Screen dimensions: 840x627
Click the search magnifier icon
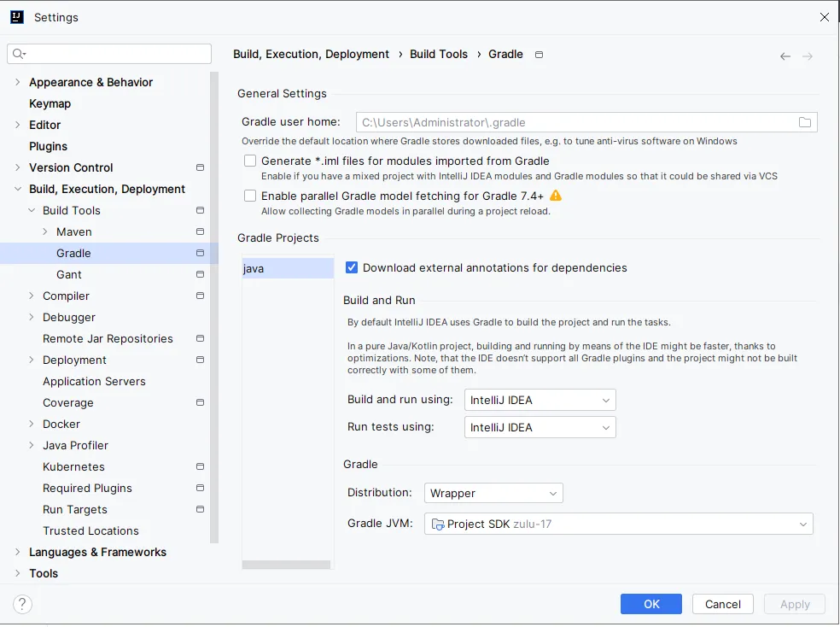[x=19, y=54]
